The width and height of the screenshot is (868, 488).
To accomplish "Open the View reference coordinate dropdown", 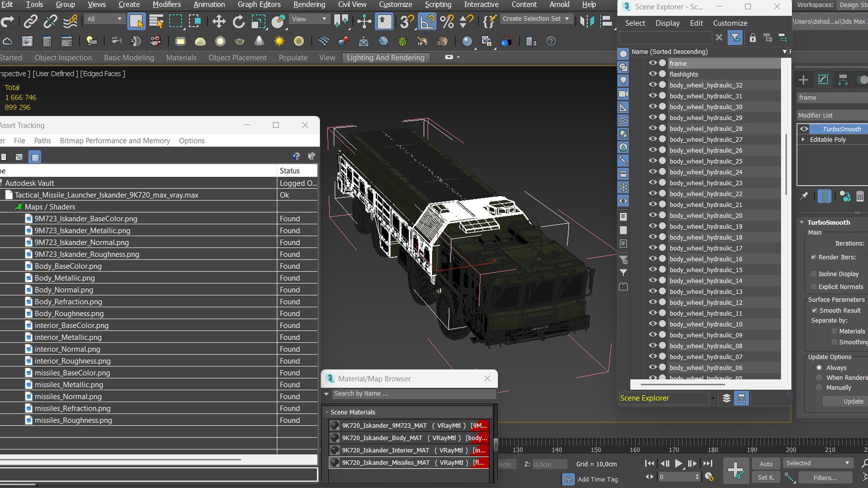I will [309, 19].
